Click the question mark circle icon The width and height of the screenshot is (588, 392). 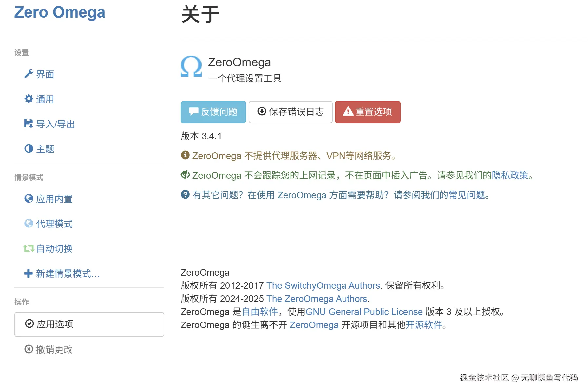point(185,194)
